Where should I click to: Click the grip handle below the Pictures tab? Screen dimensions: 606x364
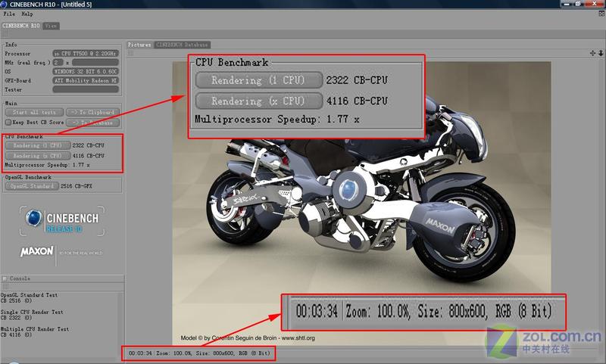(130, 53)
